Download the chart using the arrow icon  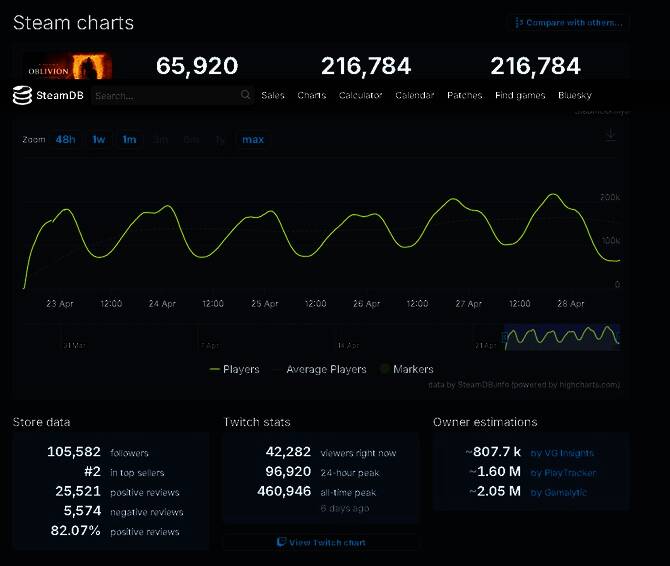(x=610, y=136)
